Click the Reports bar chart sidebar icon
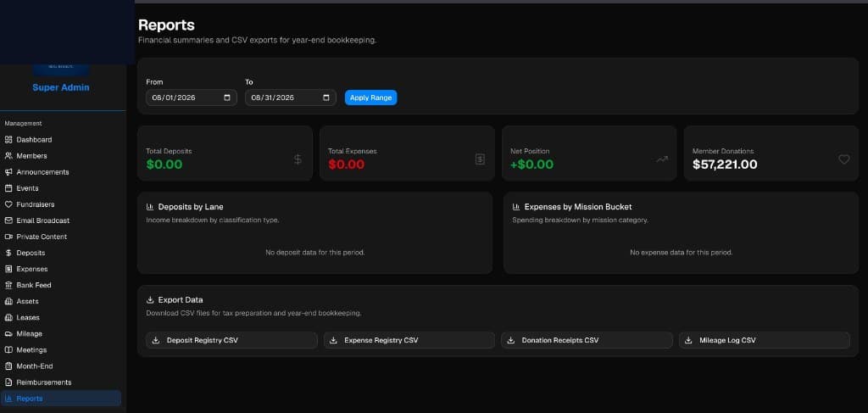The height and width of the screenshot is (413, 868). coord(8,399)
